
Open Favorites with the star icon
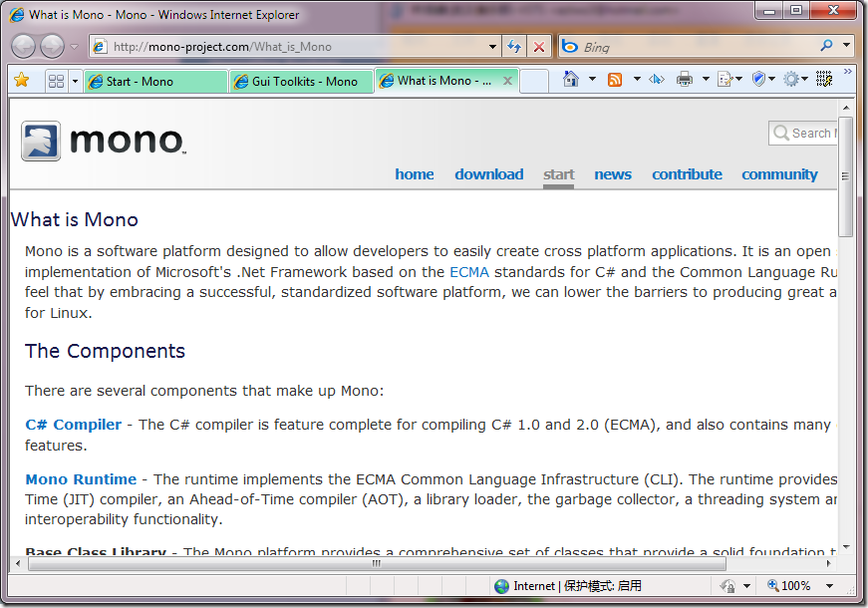tap(22, 81)
